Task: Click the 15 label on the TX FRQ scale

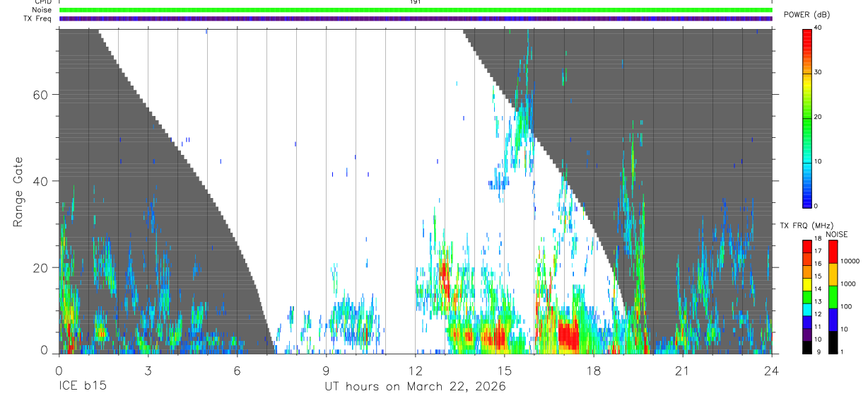Action: pos(819,277)
